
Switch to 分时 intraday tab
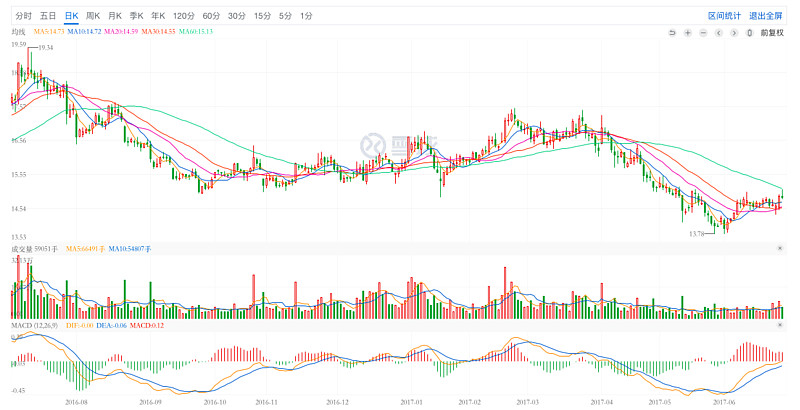(x=22, y=16)
